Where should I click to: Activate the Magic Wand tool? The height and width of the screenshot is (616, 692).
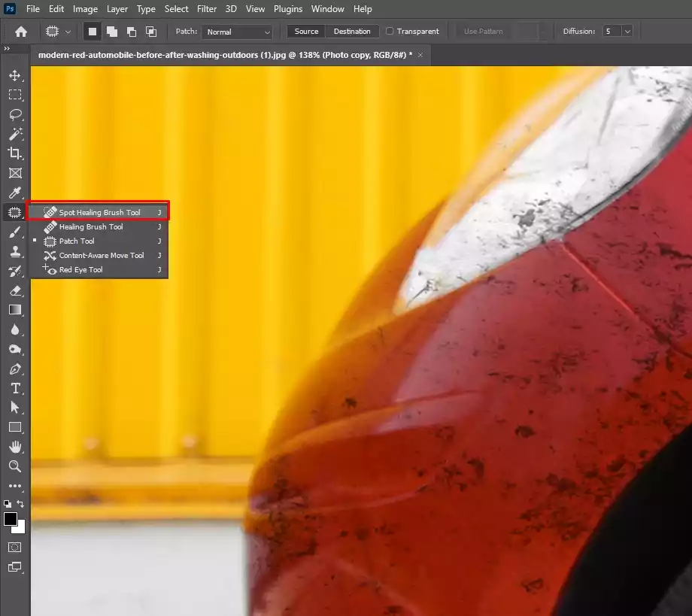point(14,134)
